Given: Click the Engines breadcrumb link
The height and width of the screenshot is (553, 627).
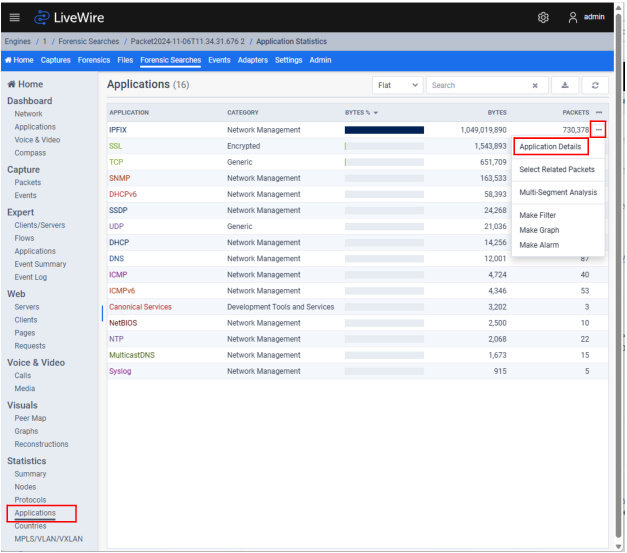Looking at the screenshot, I should [18, 42].
